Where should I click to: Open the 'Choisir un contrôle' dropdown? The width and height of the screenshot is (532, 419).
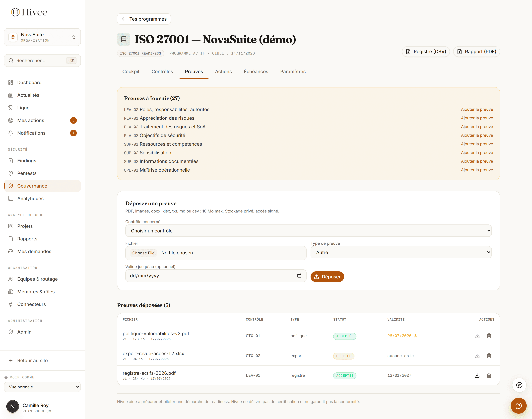click(308, 231)
